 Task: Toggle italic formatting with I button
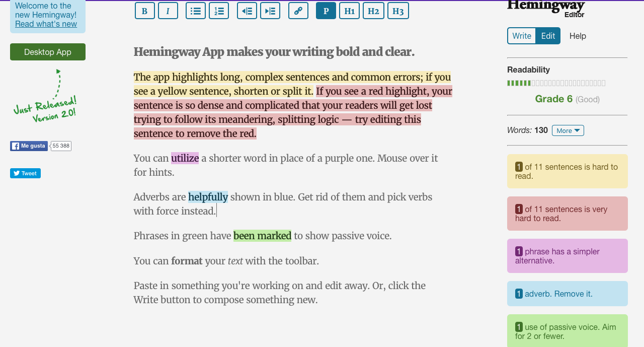tap(168, 11)
